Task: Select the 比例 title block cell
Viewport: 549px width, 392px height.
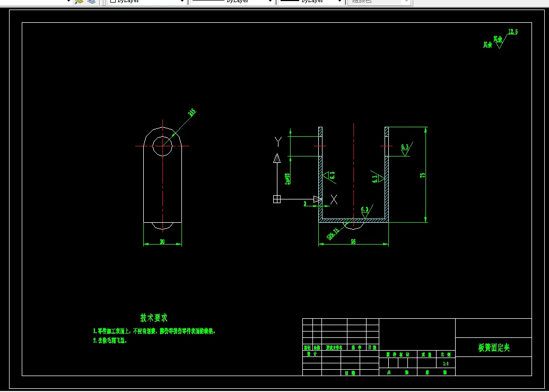Action: coord(446,354)
